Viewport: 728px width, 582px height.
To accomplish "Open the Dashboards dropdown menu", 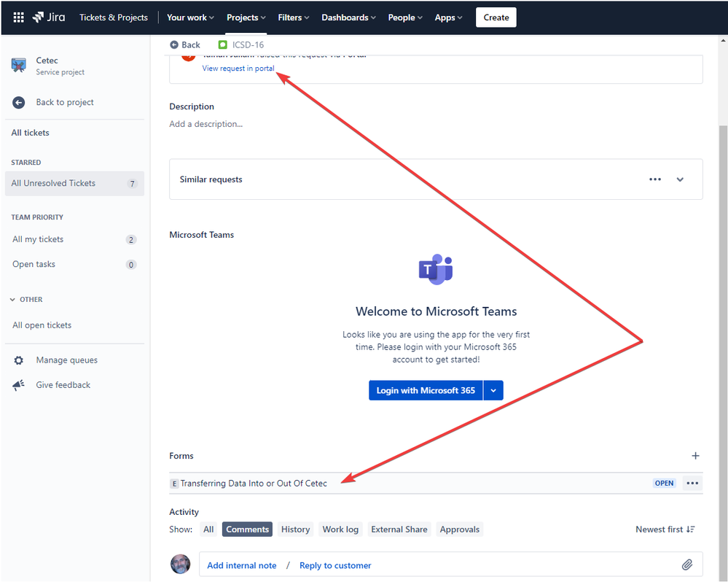I will click(x=348, y=18).
